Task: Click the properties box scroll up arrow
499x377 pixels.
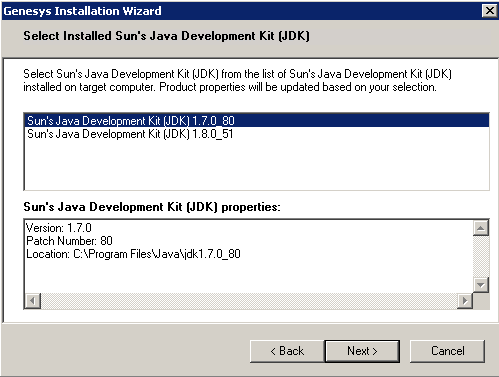Action: tap(481, 228)
